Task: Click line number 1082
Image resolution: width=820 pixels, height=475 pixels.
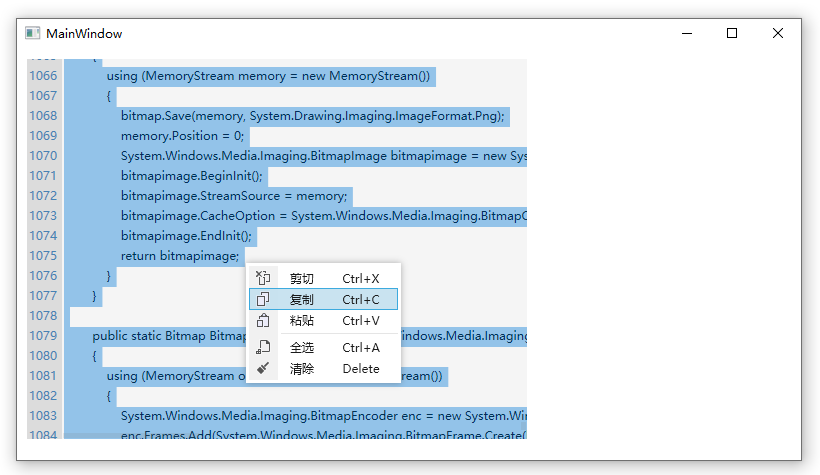Action: coord(43,396)
